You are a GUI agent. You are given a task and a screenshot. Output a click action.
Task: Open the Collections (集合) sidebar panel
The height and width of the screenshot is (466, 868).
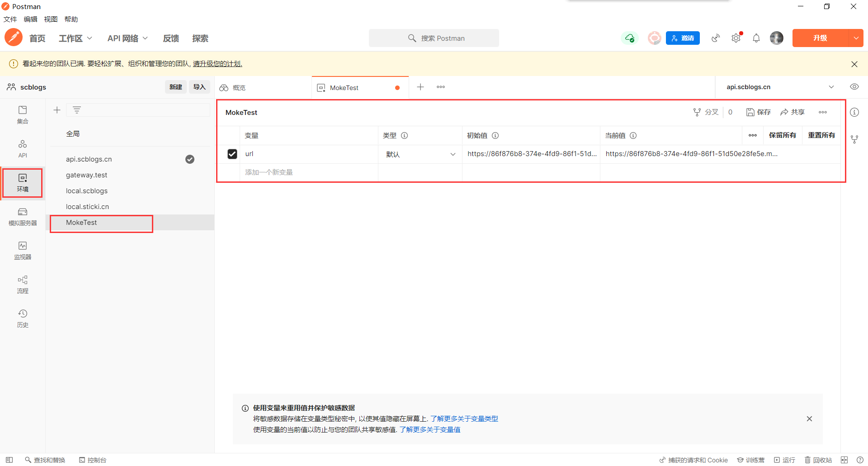point(23,115)
